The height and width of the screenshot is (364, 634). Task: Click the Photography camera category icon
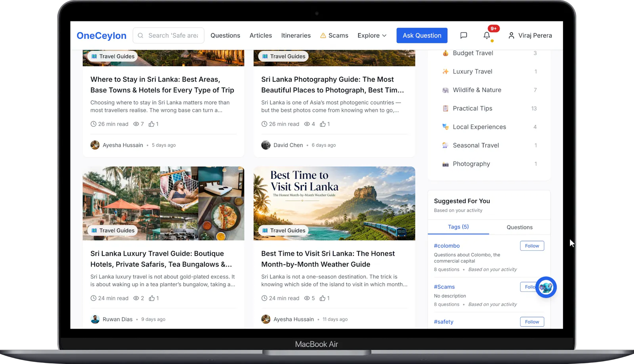(445, 164)
